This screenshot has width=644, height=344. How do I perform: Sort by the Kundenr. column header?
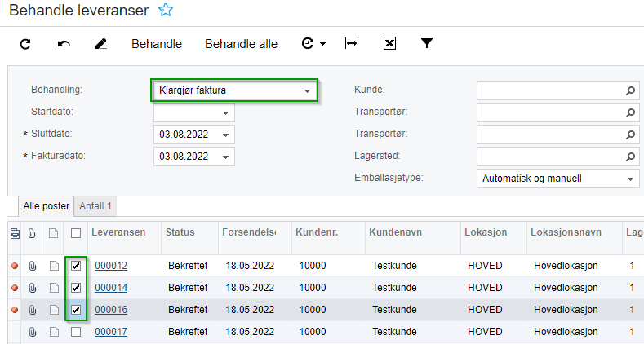click(317, 232)
